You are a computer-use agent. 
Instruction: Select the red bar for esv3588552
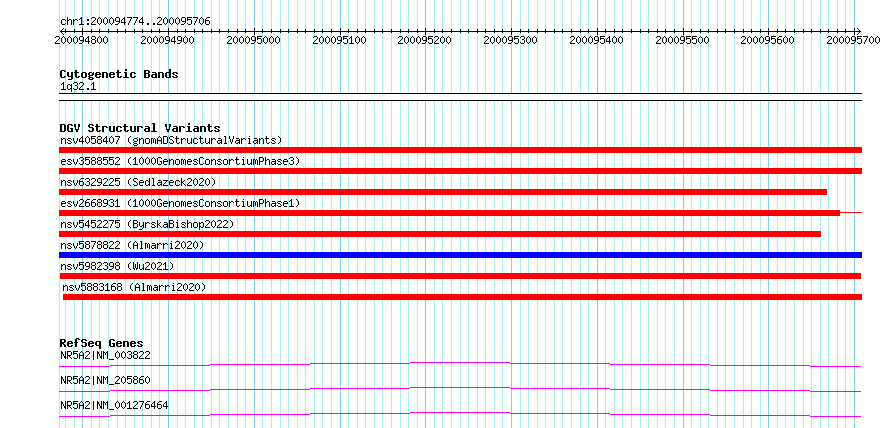[460, 171]
